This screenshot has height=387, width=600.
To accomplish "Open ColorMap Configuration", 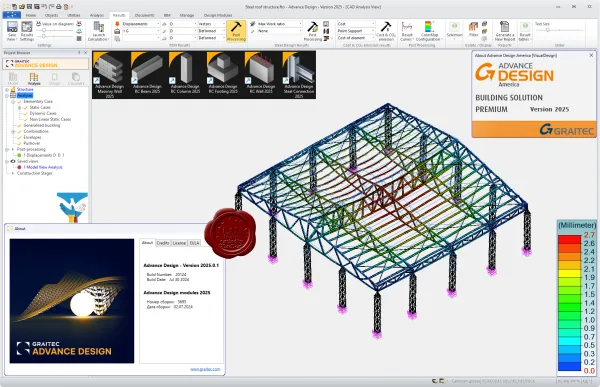I will tap(429, 31).
